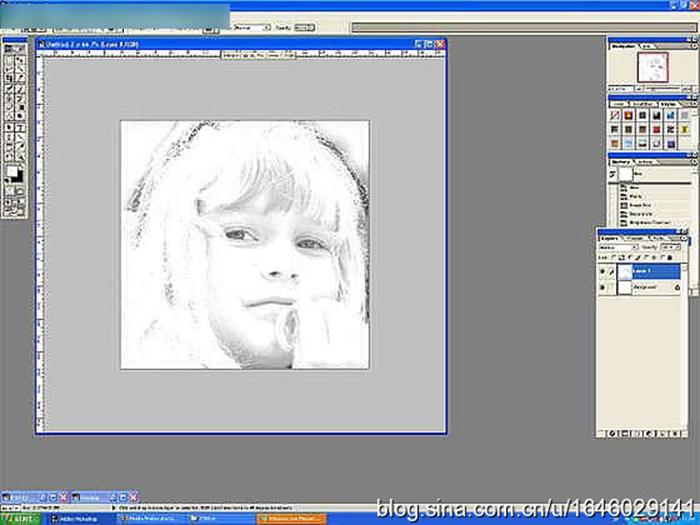The height and width of the screenshot is (525, 700).
Task: Click the Navigator zoom percentage field
Action: [x=621, y=89]
